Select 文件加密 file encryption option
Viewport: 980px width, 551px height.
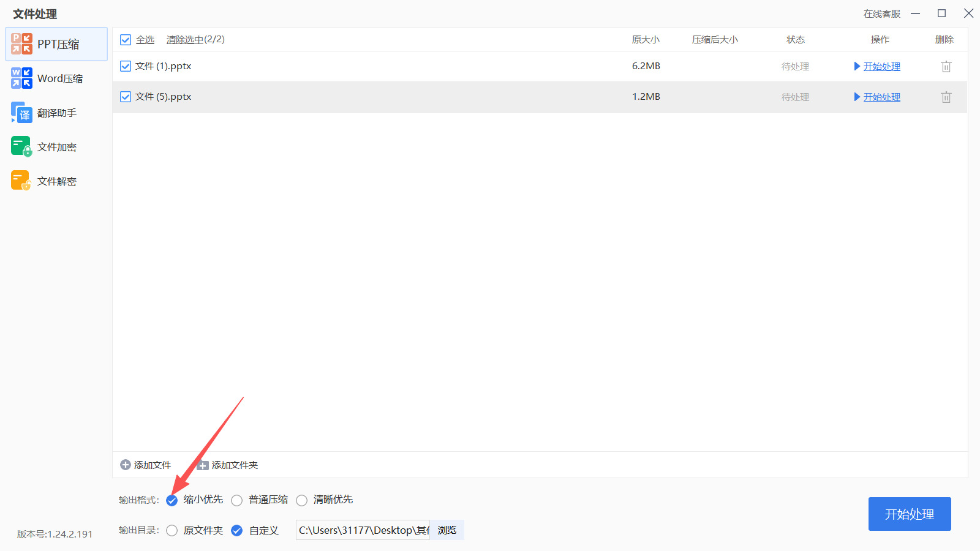(x=56, y=147)
